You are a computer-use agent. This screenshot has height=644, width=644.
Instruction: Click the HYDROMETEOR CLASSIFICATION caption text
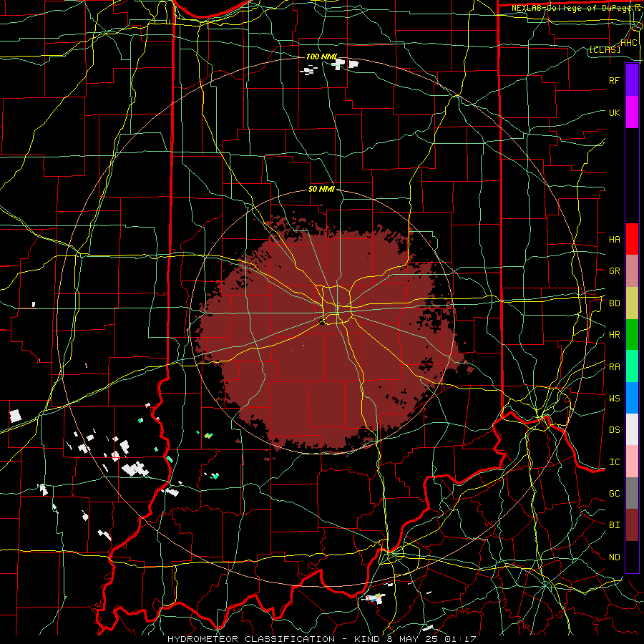[x=251, y=639]
